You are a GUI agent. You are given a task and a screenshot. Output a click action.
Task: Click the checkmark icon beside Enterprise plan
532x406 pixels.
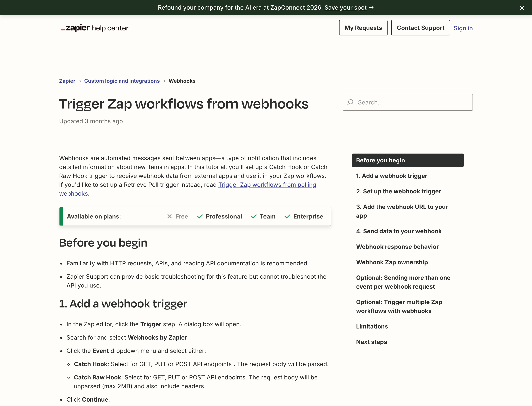(x=287, y=216)
